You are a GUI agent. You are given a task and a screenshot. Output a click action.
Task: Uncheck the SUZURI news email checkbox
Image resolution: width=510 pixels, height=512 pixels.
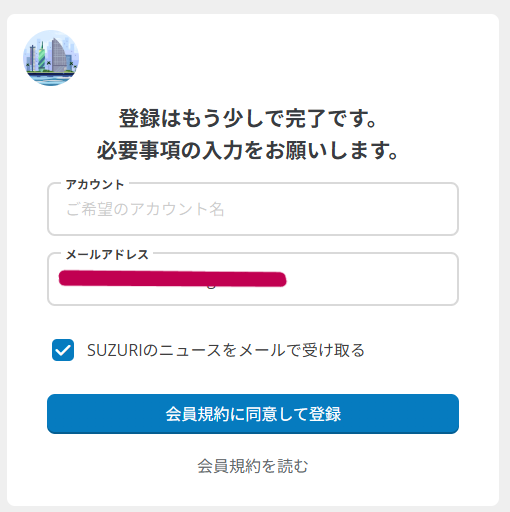(63, 350)
